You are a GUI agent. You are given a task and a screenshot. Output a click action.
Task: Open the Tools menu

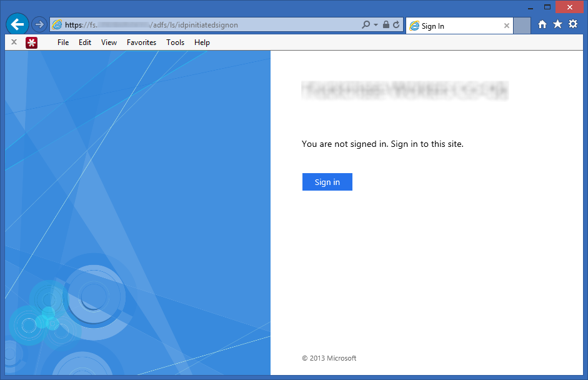click(175, 42)
